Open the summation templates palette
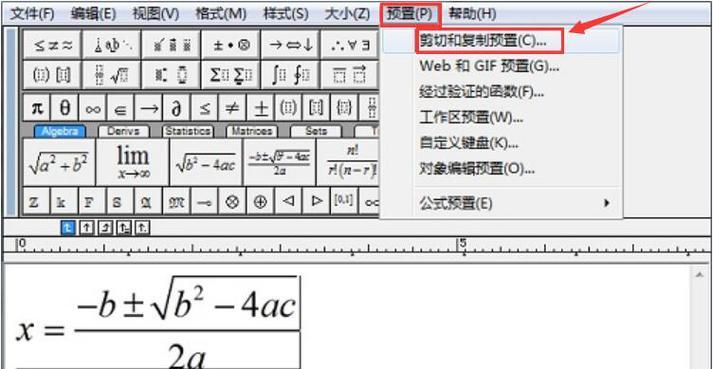 pos(231,74)
